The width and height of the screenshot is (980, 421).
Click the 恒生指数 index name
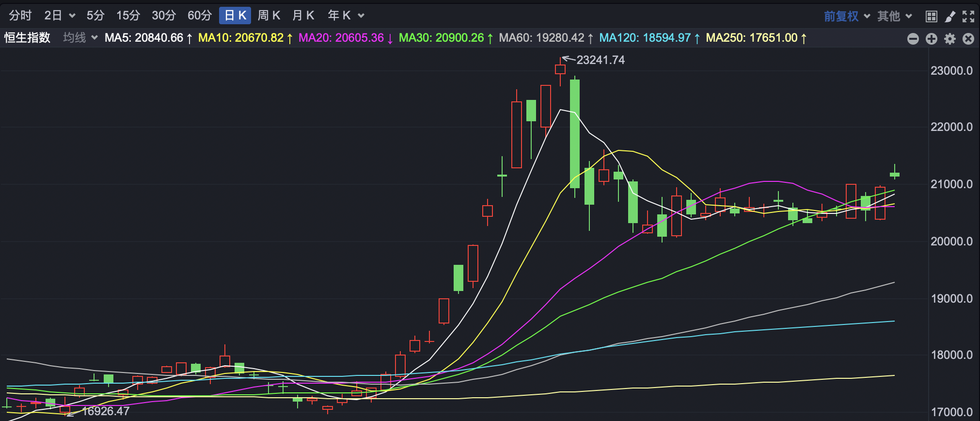[x=28, y=38]
